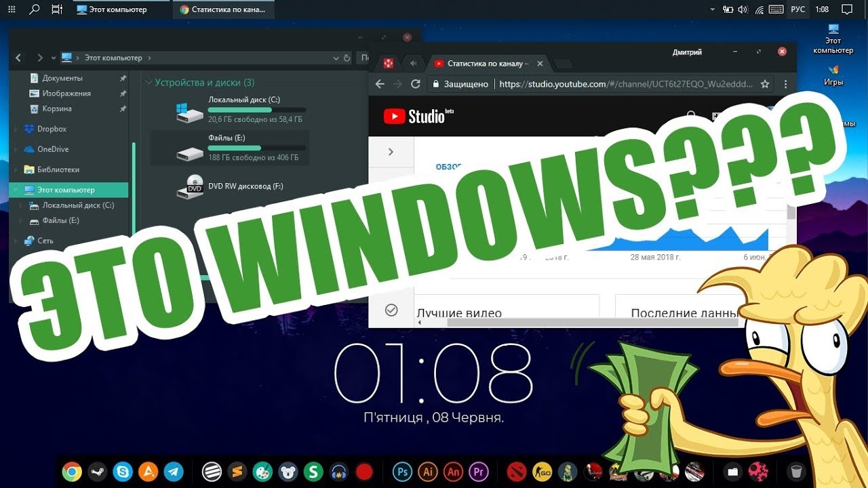
Task: Click the Explorer search box
Action: coord(362,58)
